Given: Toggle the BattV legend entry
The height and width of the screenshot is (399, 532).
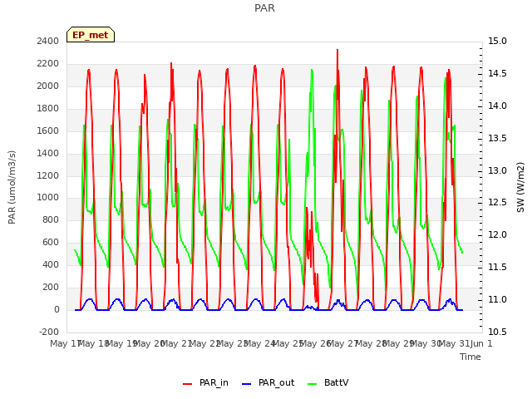Looking at the screenshot, I should click(328, 383).
